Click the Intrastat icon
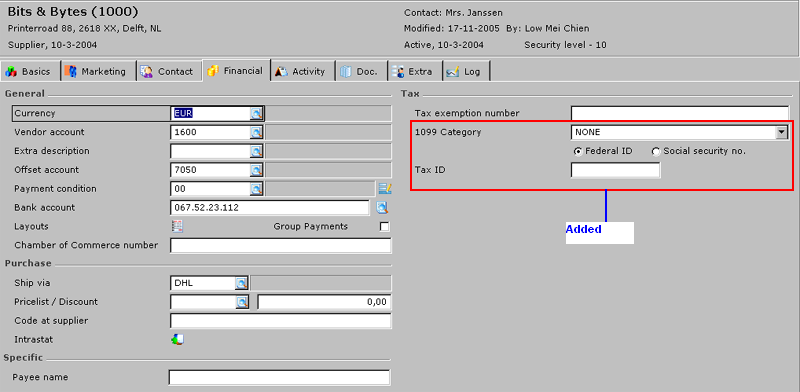 pos(178,339)
